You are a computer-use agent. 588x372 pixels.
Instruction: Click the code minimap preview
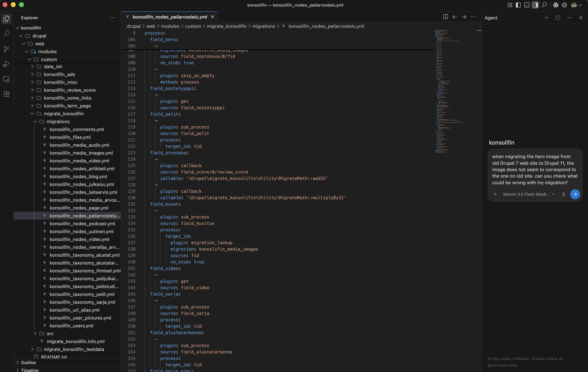point(449,91)
